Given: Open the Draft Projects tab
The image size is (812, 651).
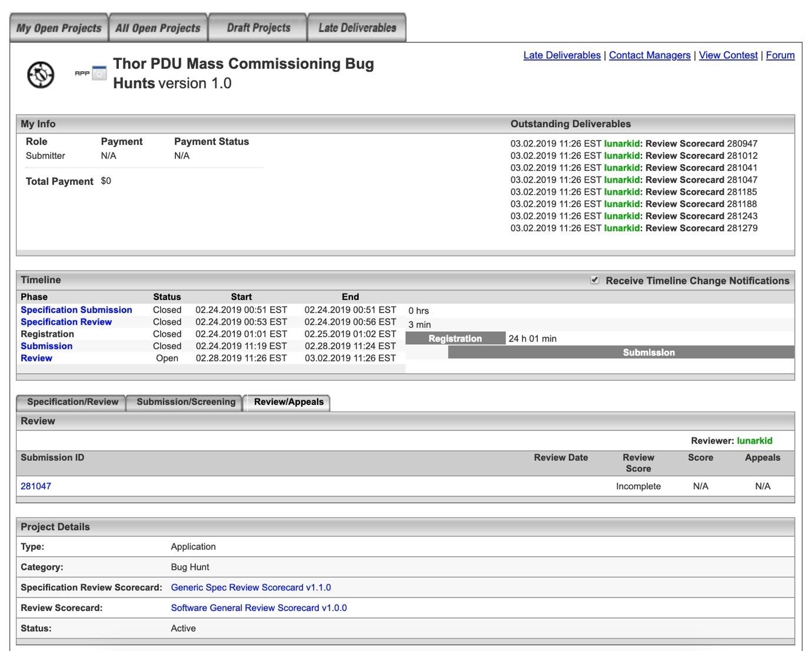Looking at the screenshot, I should pos(258,28).
